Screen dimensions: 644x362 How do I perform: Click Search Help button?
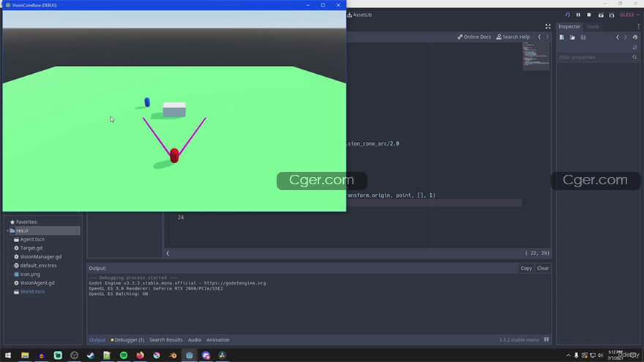pyautogui.click(x=513, y=37)
